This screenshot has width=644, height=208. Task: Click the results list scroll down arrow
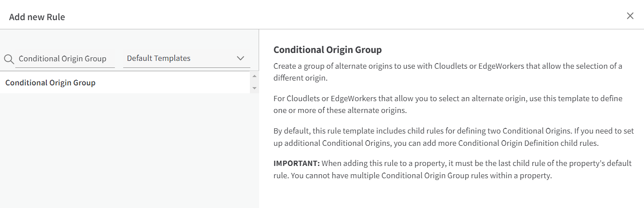click(x=255, y=88)
